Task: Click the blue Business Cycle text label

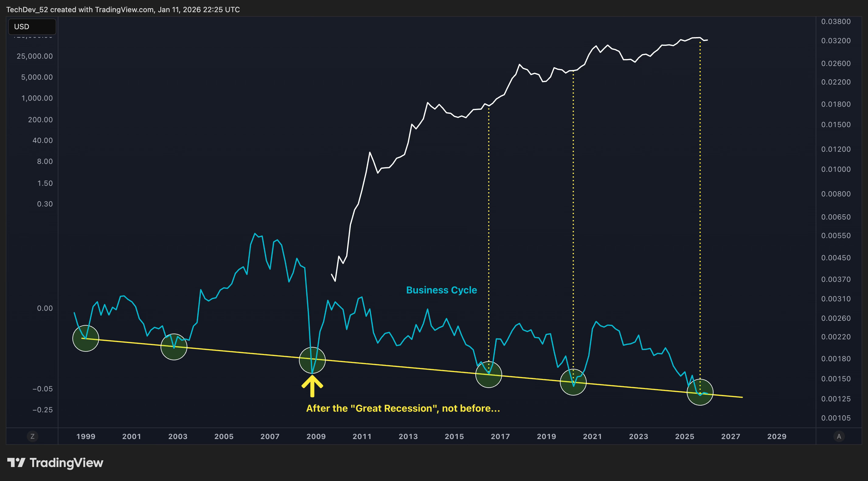Action: click(x=441, y=290)
